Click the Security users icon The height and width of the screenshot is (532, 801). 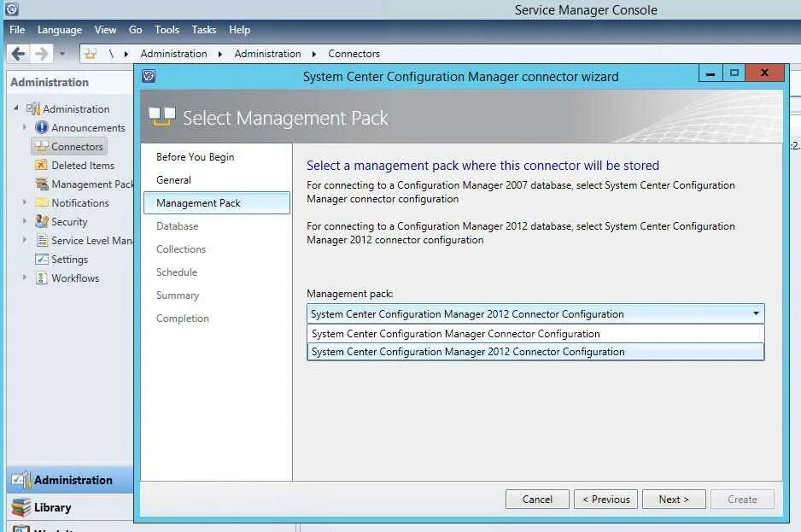pos(41,221)
